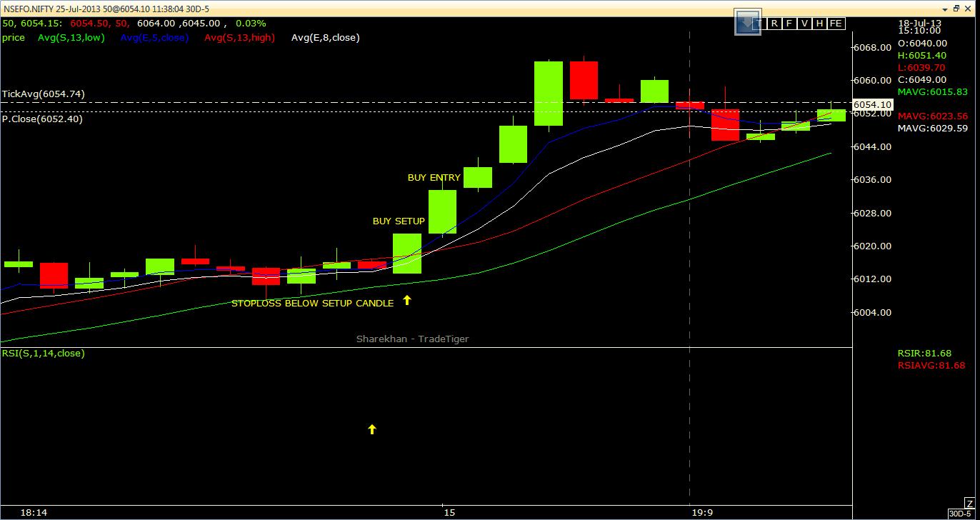Click the current price tag 6054.10

coord(872,104)
